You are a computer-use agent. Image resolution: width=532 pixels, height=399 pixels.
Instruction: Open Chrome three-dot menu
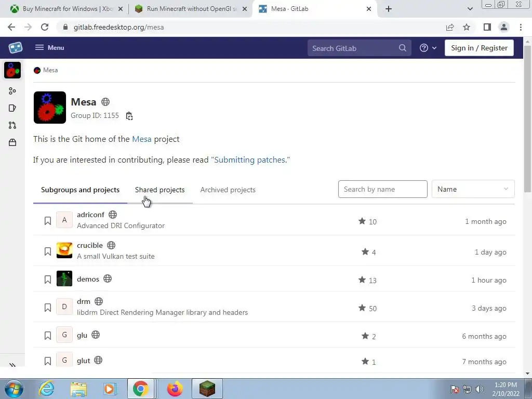coord(521,27)
